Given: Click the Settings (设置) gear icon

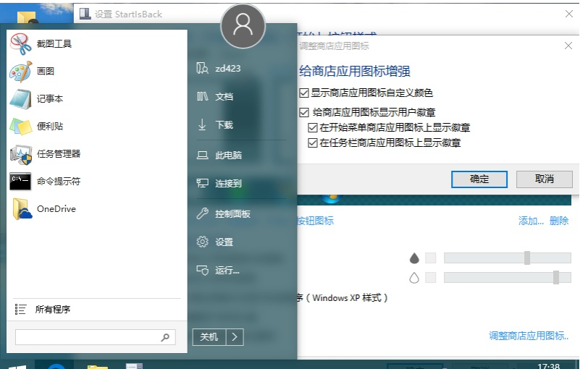Looking at the screenshot, I should pos(203,242).
